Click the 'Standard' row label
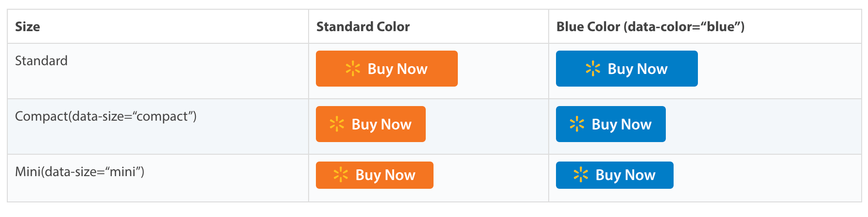 click(41, 61)
